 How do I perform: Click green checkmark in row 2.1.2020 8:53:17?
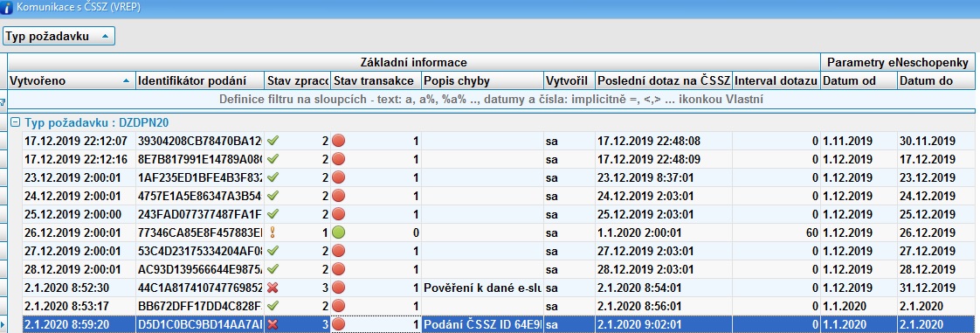(x=273, y=306)
